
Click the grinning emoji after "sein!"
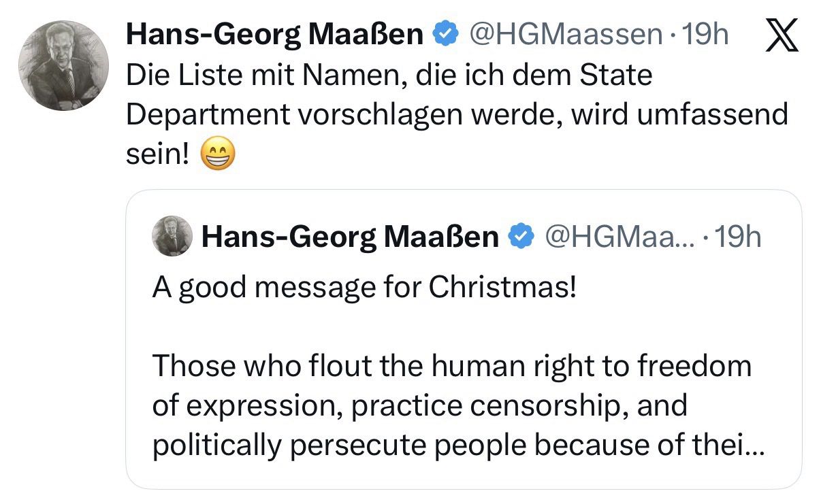217,157
